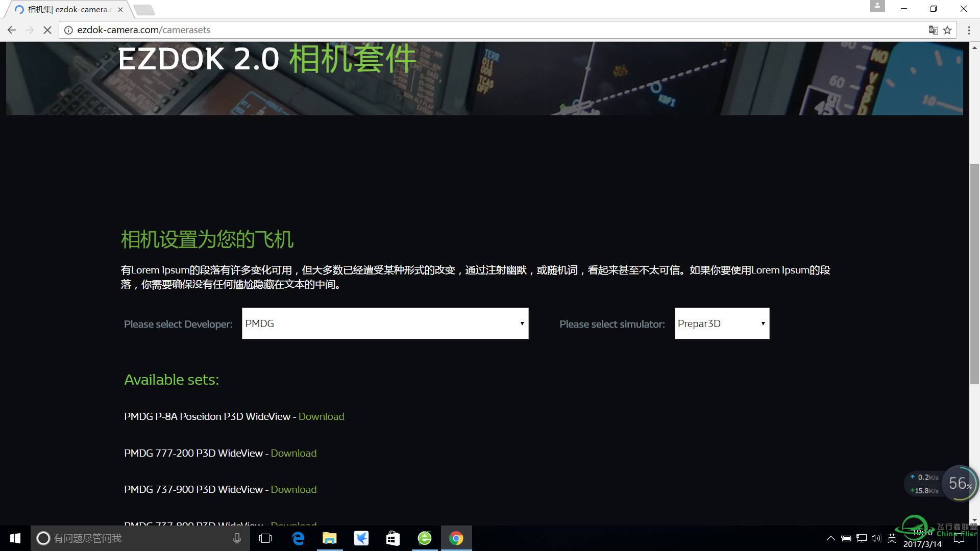This screenshot has height=551, width=980.
Task: Click the browser forward arrow
Action: [x=30, y=30]
